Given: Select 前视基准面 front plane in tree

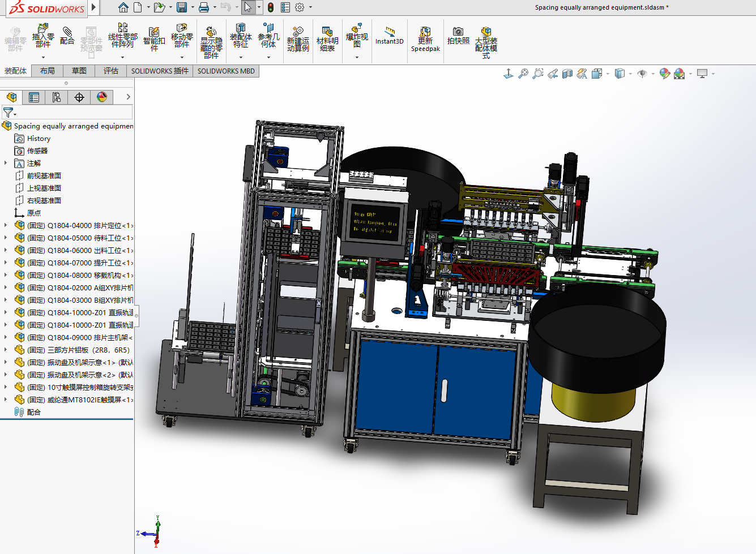Looking at the screenshot, I should [x=44, y=176].
